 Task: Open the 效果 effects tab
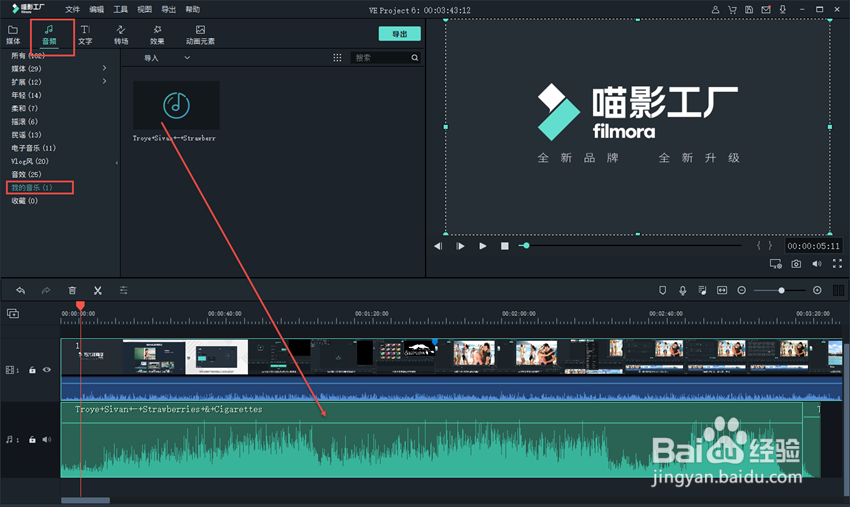(x=157, y=35)
